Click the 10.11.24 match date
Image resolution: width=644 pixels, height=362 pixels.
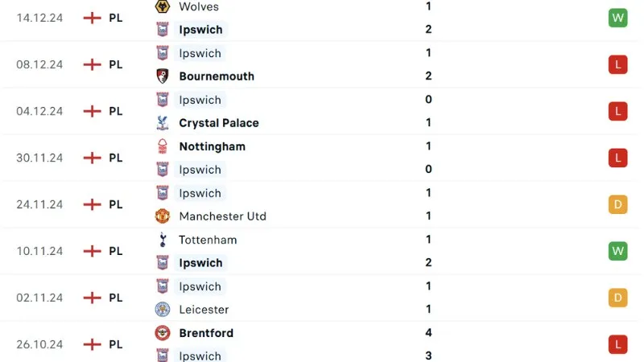(39, 251)
